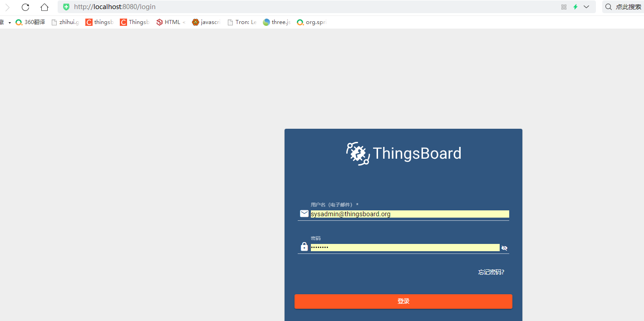644x321 pixels.
Task: Open the QR code icon in address bar
Action: click(x=564, y=7)
